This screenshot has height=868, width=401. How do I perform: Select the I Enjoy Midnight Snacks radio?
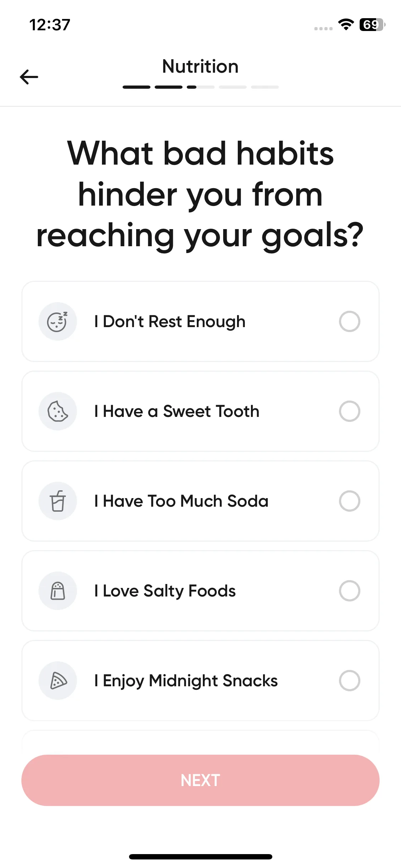[349, 681]
